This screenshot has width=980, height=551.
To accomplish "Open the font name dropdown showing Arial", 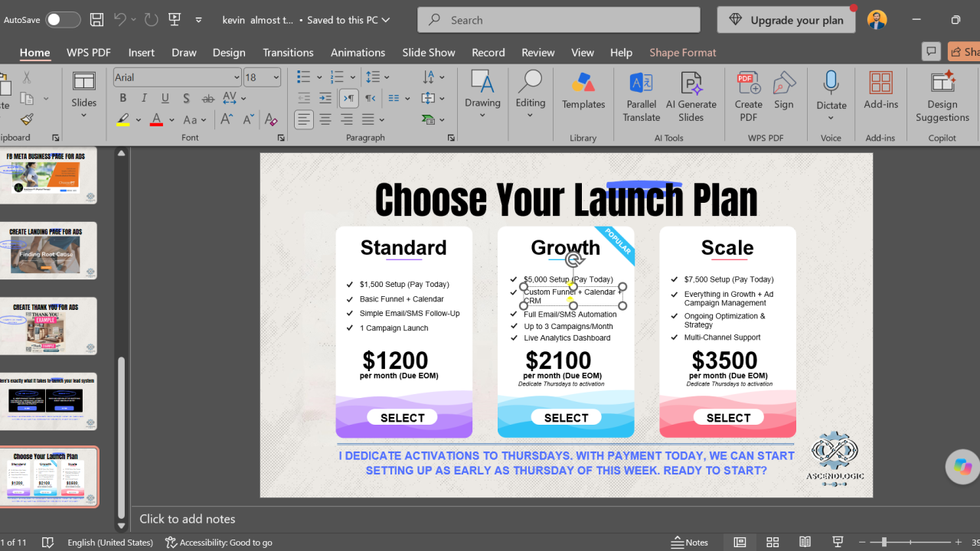I will tap(237, 77).
